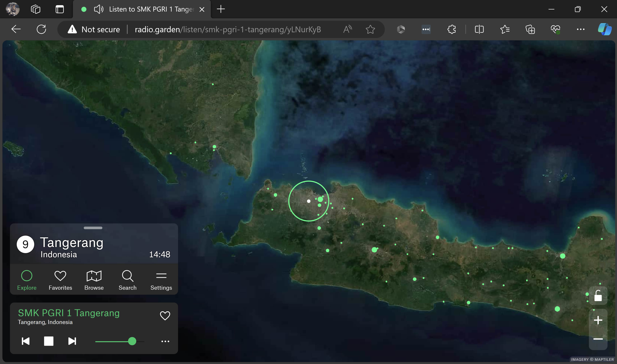Screen dimensions: 617x364
Task: Open the Settings menu in Radio Garden
Action: (161, 280)
